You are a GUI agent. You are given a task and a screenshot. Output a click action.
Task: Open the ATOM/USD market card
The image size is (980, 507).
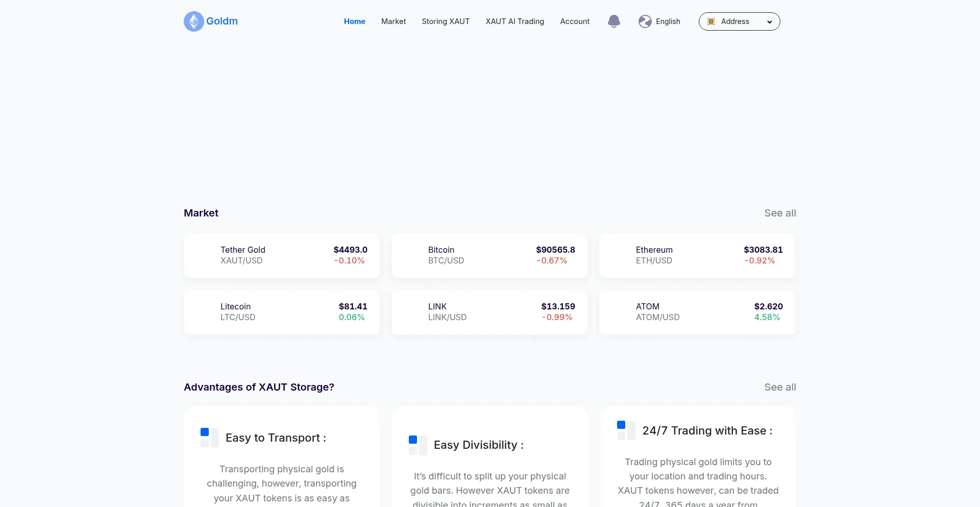point(697,312)
